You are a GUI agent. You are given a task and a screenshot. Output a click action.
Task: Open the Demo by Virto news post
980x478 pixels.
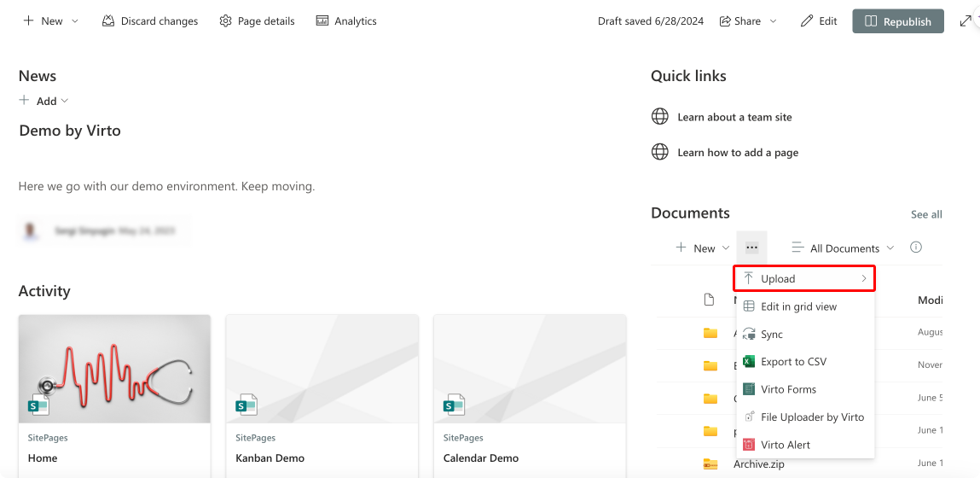click(70, 131)
